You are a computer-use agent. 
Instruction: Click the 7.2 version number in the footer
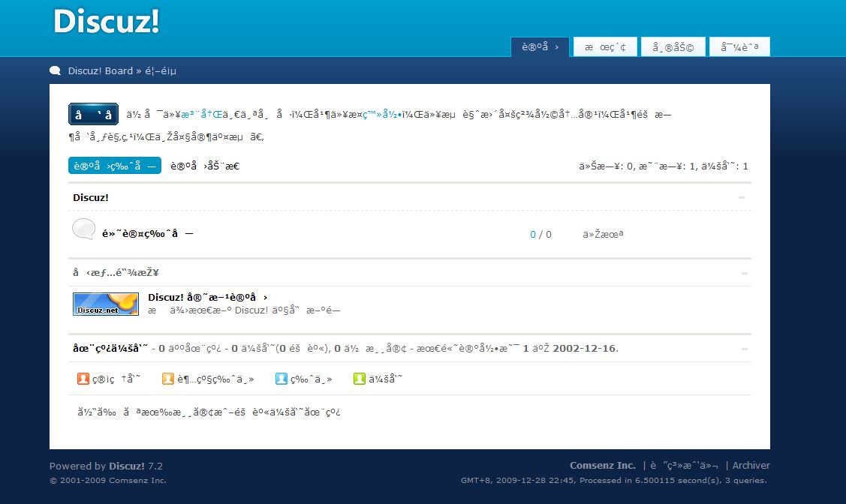coord(155,466)
